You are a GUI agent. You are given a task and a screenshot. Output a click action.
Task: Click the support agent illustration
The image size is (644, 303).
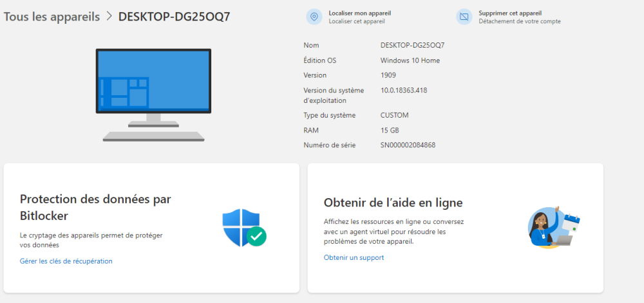point(554,226)
